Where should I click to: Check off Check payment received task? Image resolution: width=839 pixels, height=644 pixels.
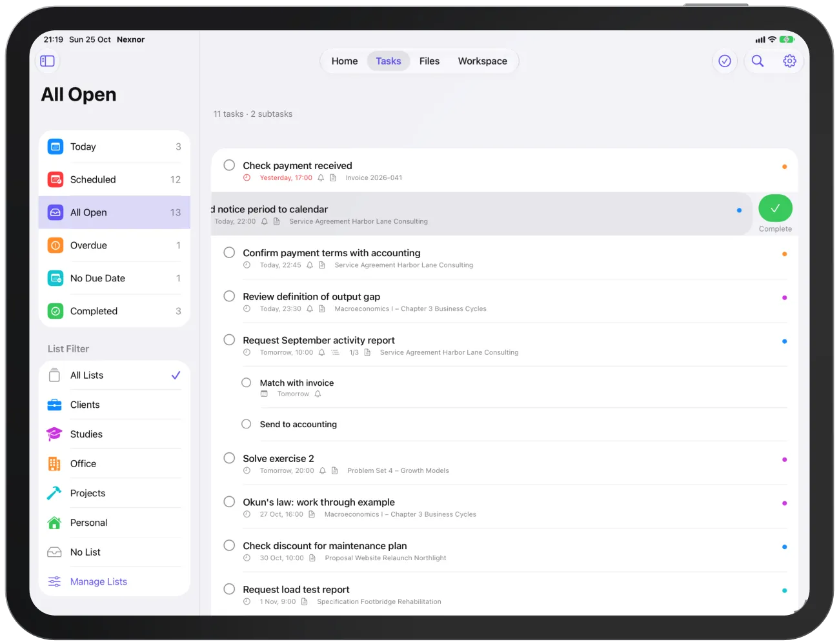(x=229, y=165)
